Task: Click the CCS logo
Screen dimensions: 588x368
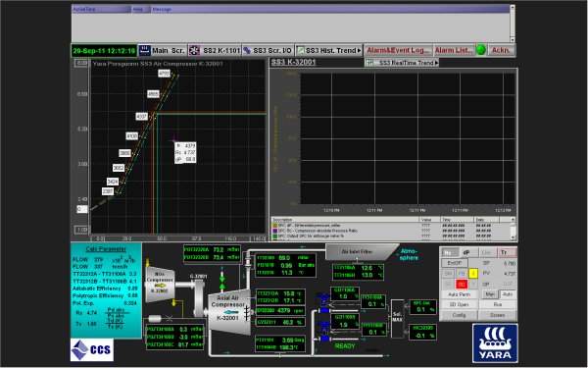Action: click(x=92, y=349)
